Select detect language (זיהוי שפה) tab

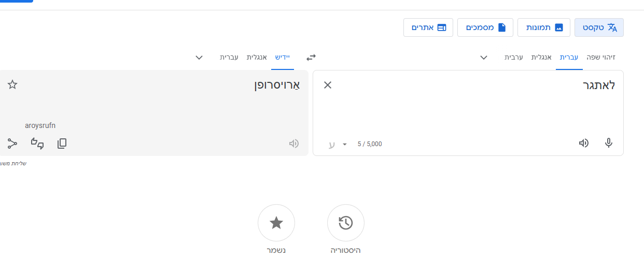click(601, 57)
